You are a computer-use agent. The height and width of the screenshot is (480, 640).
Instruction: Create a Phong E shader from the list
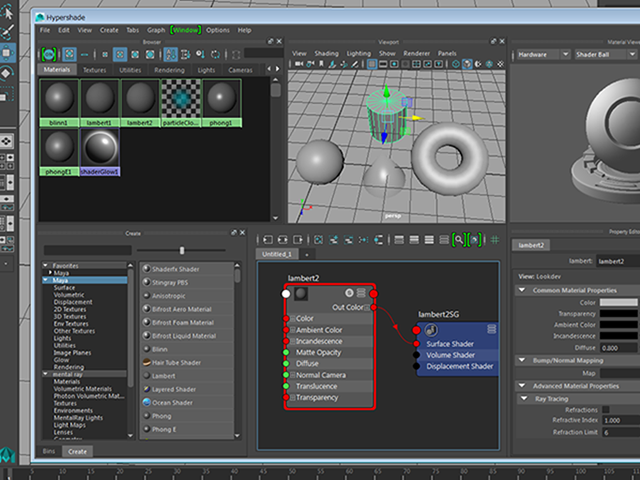tap(187, 429)
